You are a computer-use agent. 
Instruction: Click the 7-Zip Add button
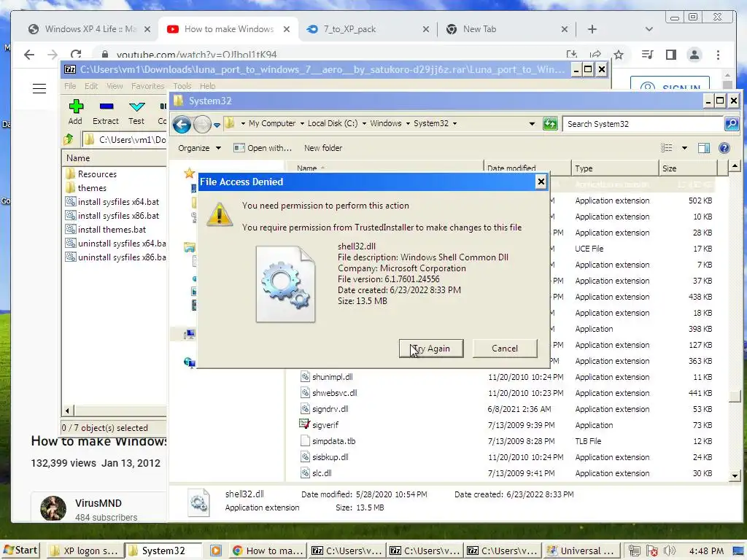coord(75,112)
